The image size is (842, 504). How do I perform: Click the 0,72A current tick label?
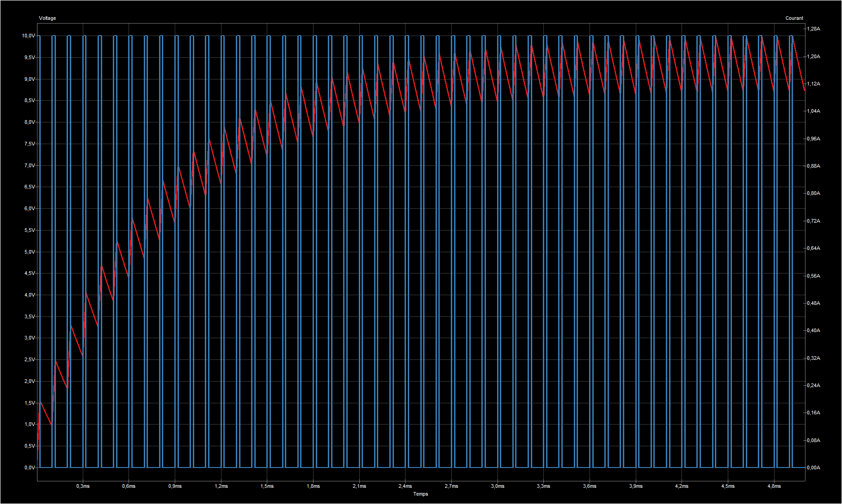coord(813,221)
